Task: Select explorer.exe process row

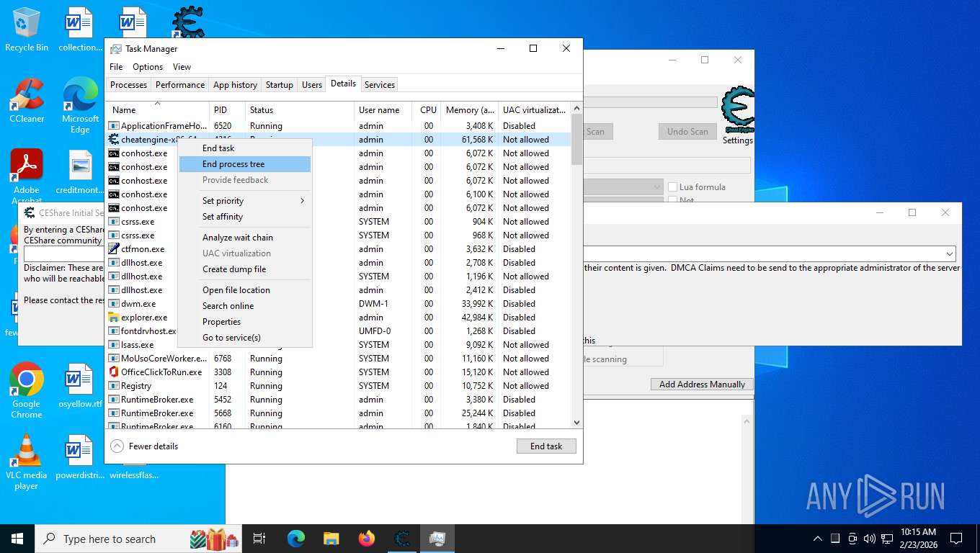Action: point(339,318)
